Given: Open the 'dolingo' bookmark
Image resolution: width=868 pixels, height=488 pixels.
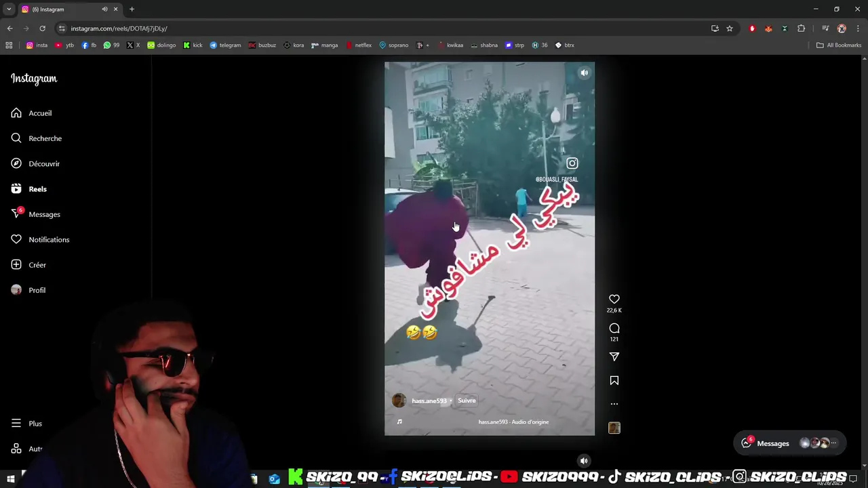Looking at the screenshot, I should (161, 45).
